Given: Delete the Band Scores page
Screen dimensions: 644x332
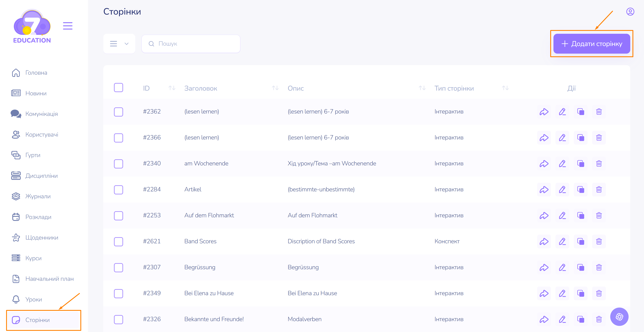Looking at the screenshot, I should click(x=599, y=241).
